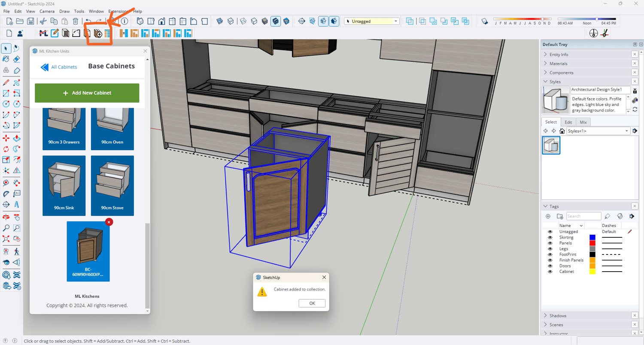Open the Camera menu
This screenshot has height=345, width=644.
47,11
